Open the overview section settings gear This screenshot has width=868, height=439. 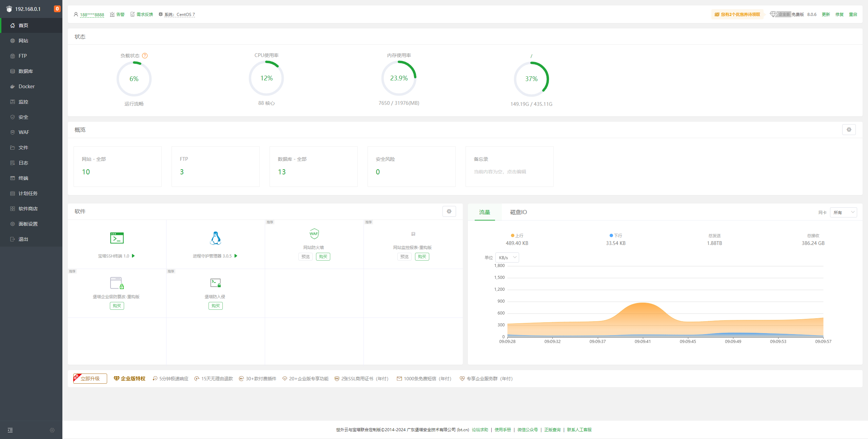pyautogui.click(x=849, y=130)
